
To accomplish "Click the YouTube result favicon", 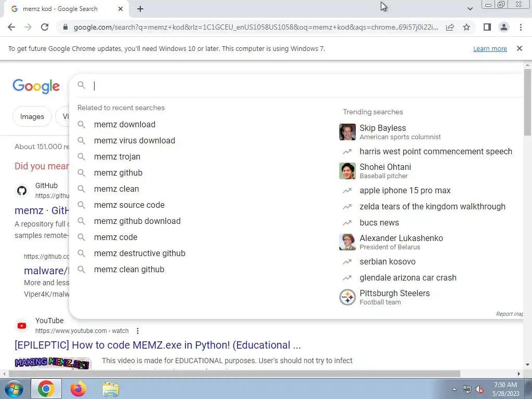I will point(22,326).
